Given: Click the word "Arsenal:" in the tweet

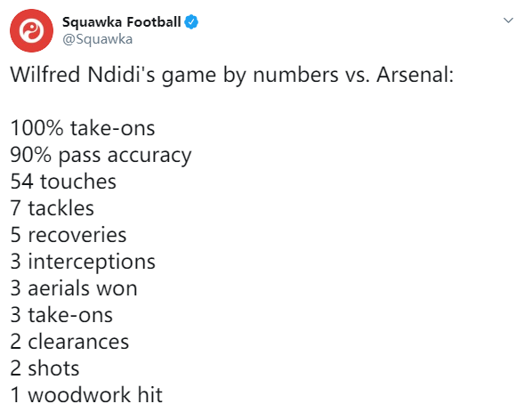Looking at the screenshot, I should 415,75.
